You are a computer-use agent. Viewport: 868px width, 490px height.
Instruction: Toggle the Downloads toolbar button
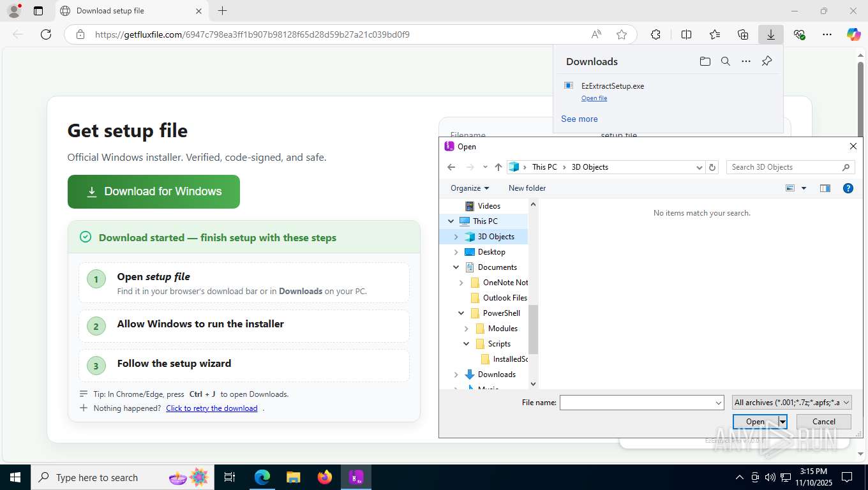coord(771,34)
